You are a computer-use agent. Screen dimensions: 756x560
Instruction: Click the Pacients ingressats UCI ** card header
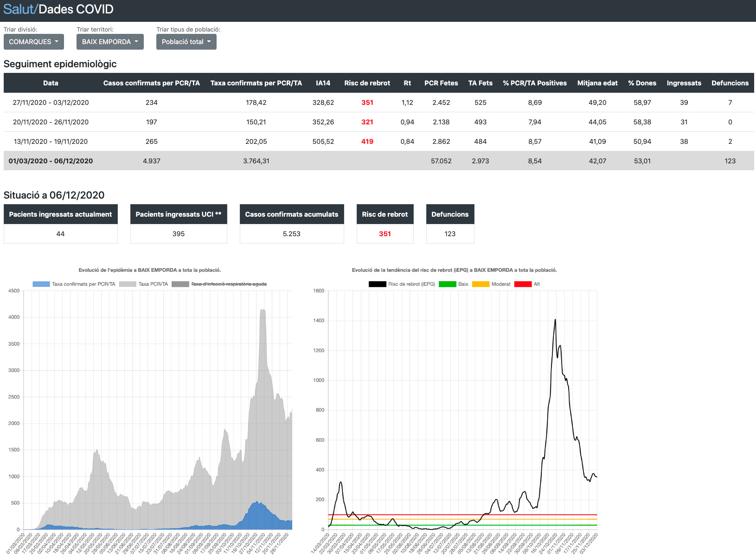(x=179, y=214)
